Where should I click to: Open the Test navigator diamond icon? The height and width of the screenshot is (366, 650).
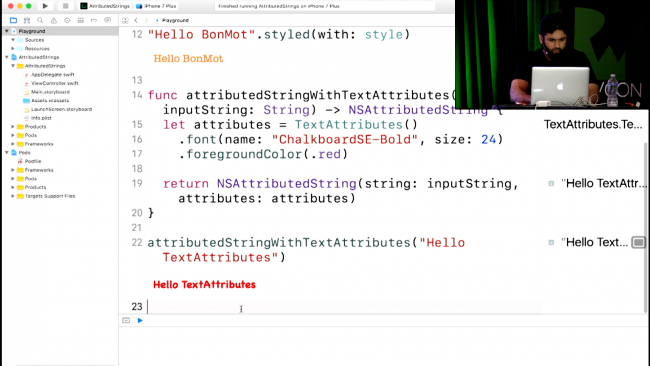pos(67,20)
